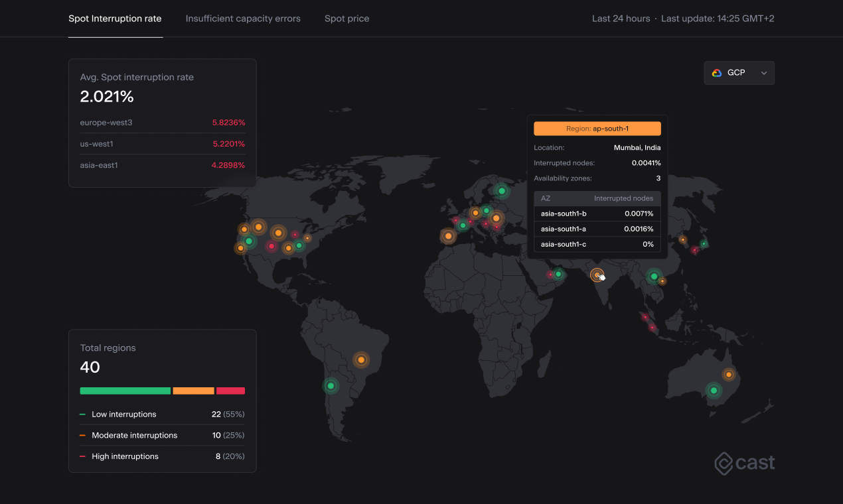Click the red segment of regions bar
The image size is (843, 504).
point(230,391)
